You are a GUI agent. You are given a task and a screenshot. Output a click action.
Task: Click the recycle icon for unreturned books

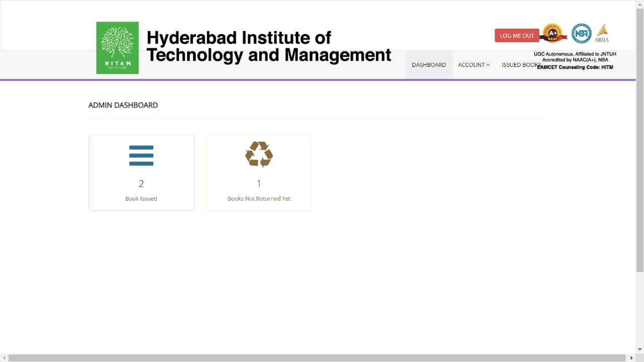(259, 154)
